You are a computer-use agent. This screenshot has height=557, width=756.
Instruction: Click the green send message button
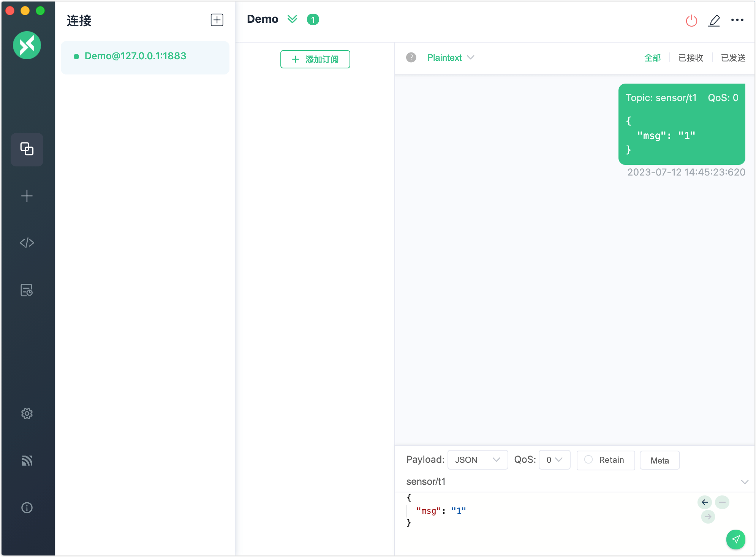pos(735,539)
